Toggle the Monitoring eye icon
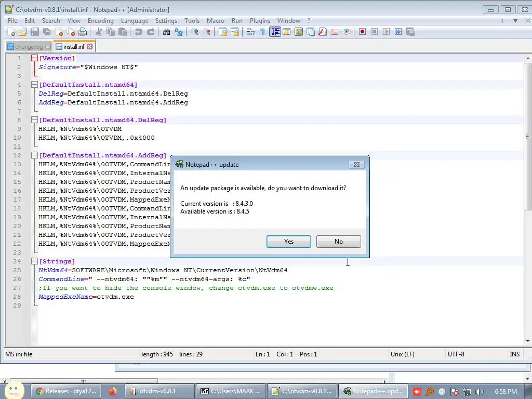Viewport: 532px width, 399px height. coord(347,32)
